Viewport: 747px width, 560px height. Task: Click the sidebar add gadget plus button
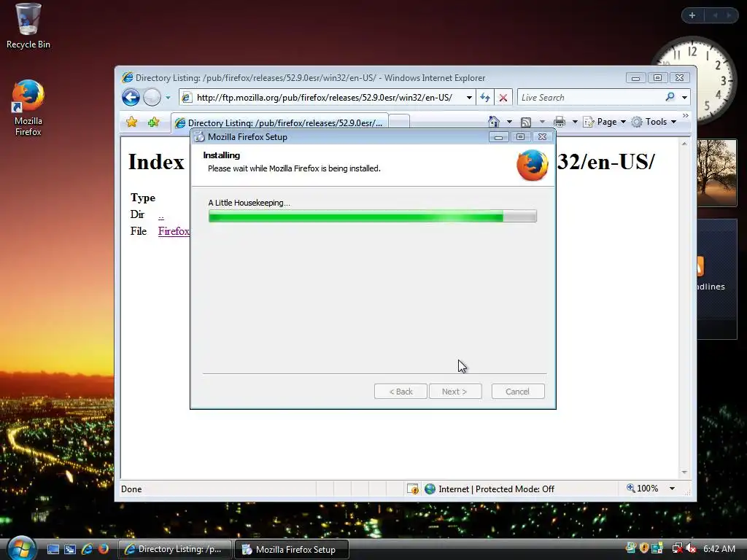tap(692, 15)
